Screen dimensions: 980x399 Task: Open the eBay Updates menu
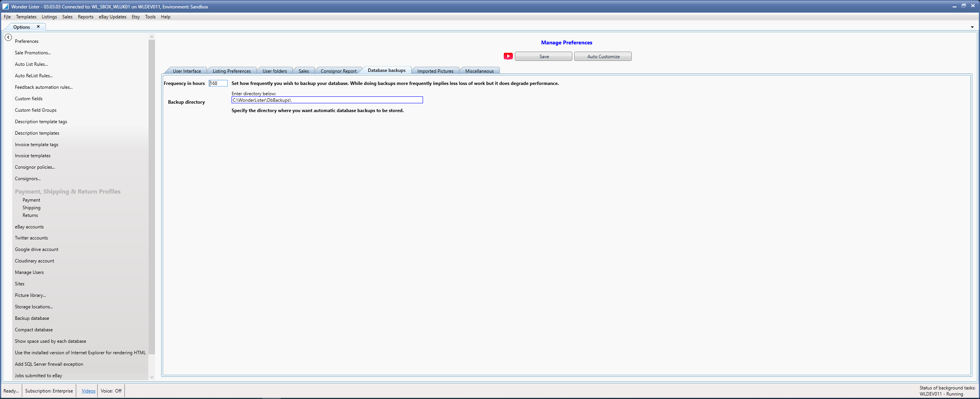click(x=113, y=17)
